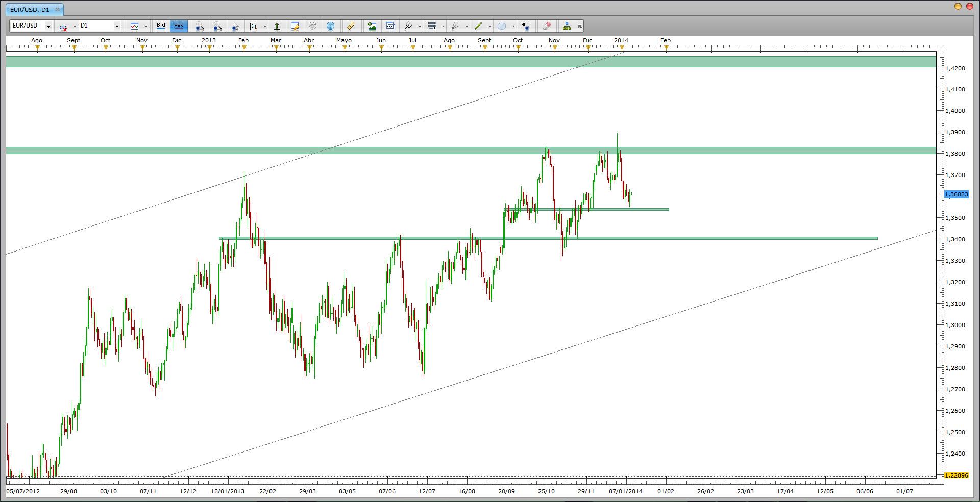980x502 pixels.
Task: Click the red close window button
Action: tap(969, 6)
